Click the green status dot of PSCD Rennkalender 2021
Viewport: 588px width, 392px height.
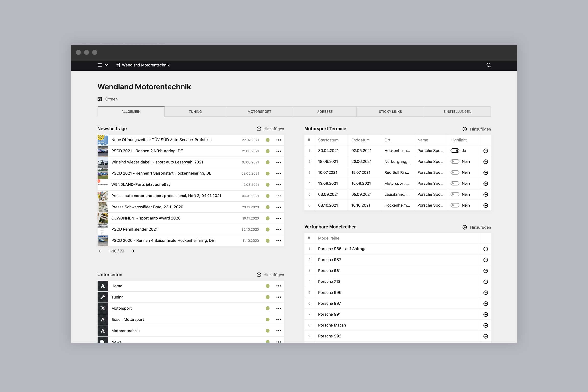click(x=268, y=230)
